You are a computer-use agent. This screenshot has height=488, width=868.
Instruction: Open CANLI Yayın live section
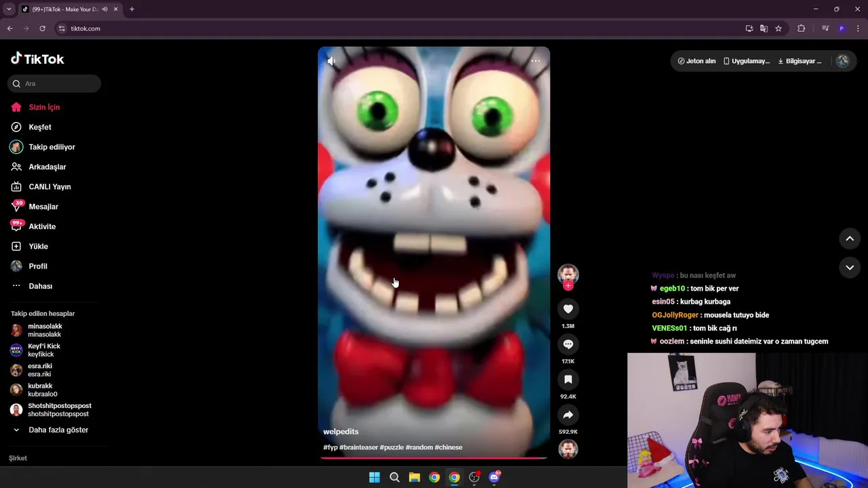pyautogui.click(x=50, y=186)
